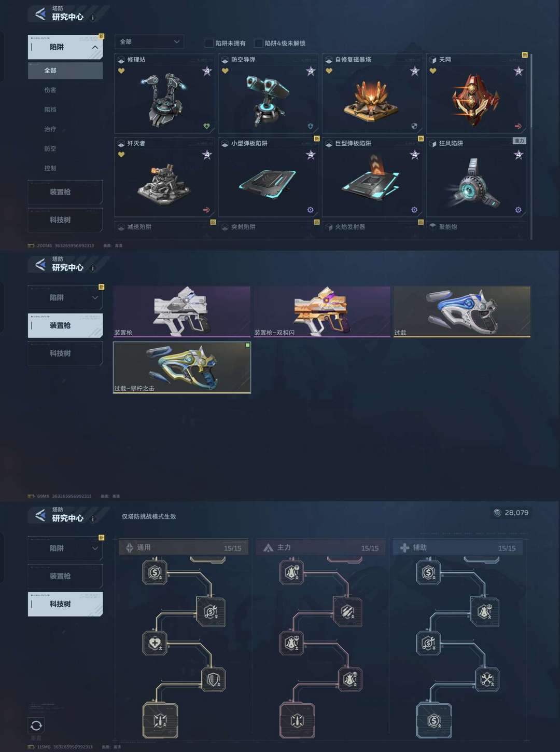Viewport: 560px width, 752px height.
Task: Click the info icon beside top 研究中心 title
Action: [93, 18]
